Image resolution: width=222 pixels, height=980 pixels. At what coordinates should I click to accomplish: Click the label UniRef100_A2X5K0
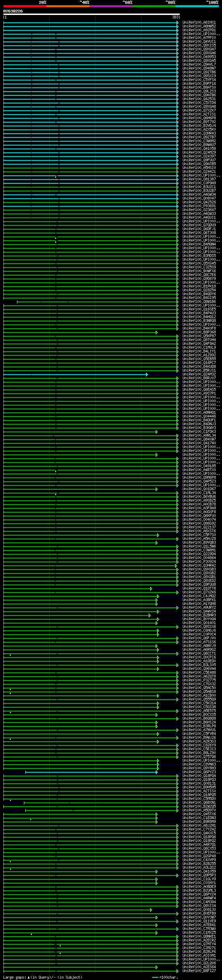point(199,129)
